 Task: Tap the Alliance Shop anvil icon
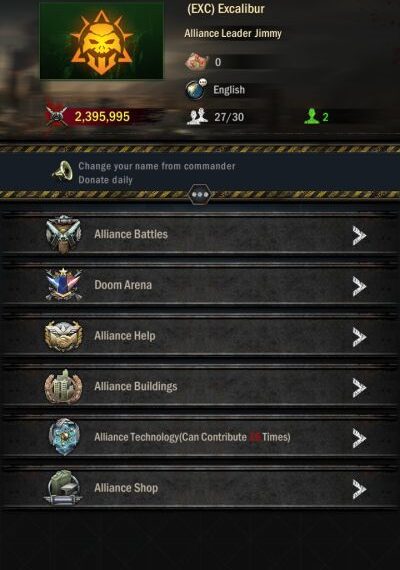[x=63, y=487]
